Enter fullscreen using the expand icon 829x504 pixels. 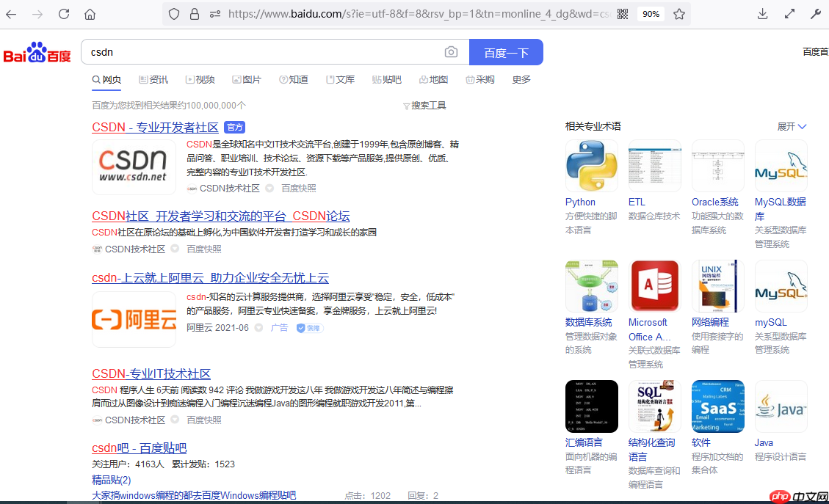789,14
